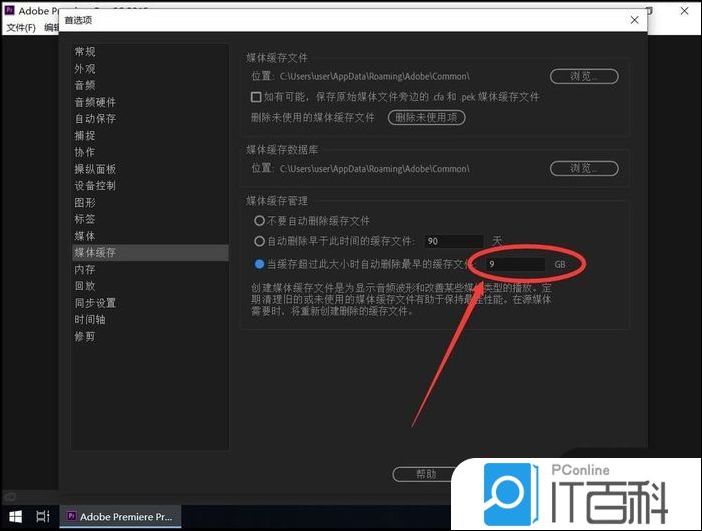702x531 pixels.
Task: Choose auto-delete cache older than days option
Action: click(x=259, y=241)
